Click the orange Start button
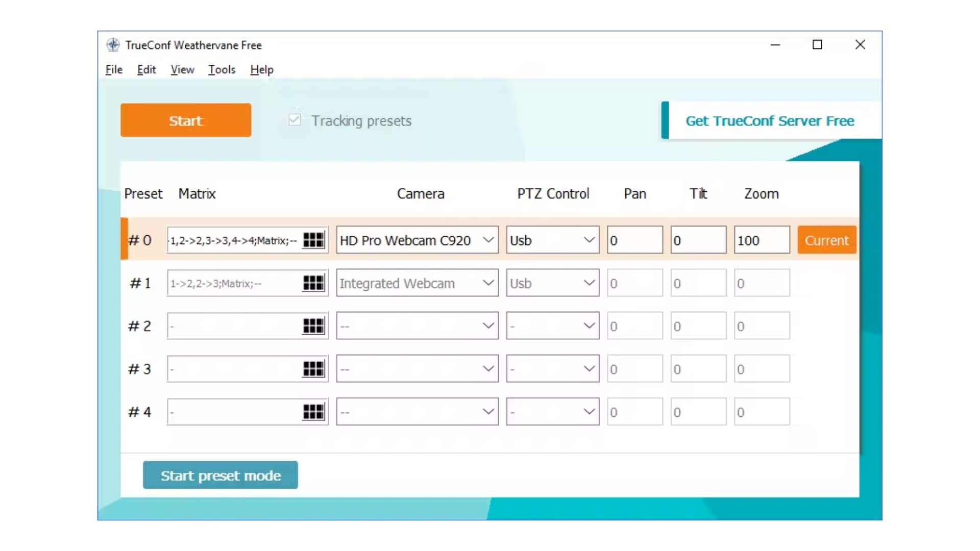This screenshot has width=980, height=551. 186,120
